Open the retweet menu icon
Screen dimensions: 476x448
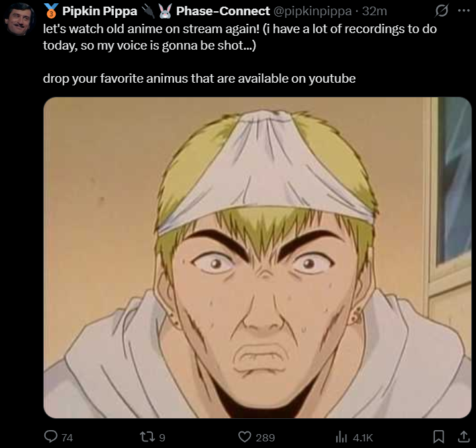pyautogui.click(x=146, y=437)
